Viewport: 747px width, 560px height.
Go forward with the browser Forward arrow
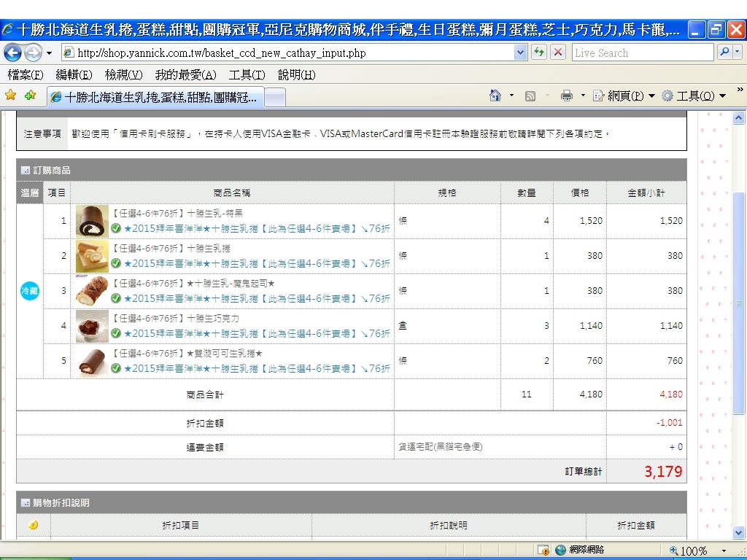[x=33, y=52]
